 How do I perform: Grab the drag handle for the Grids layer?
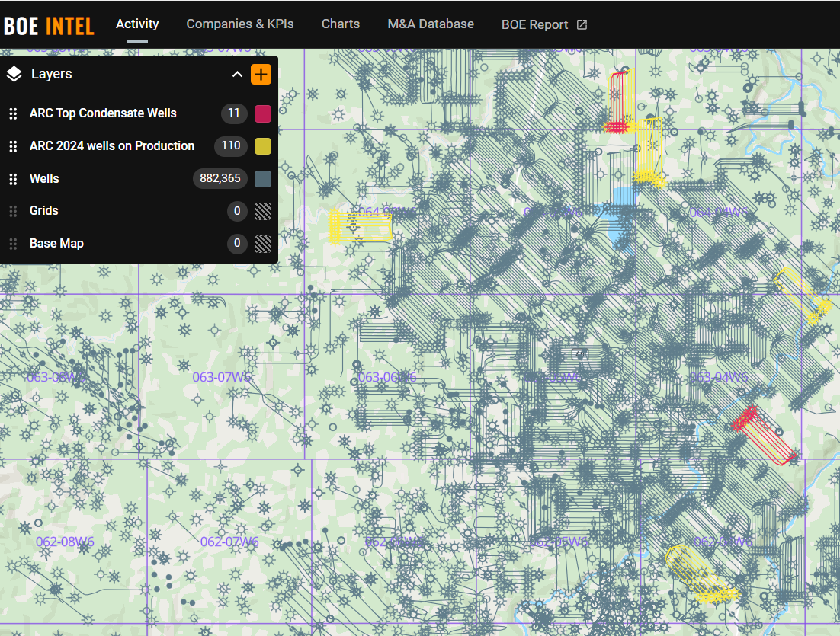coord(14,211)
